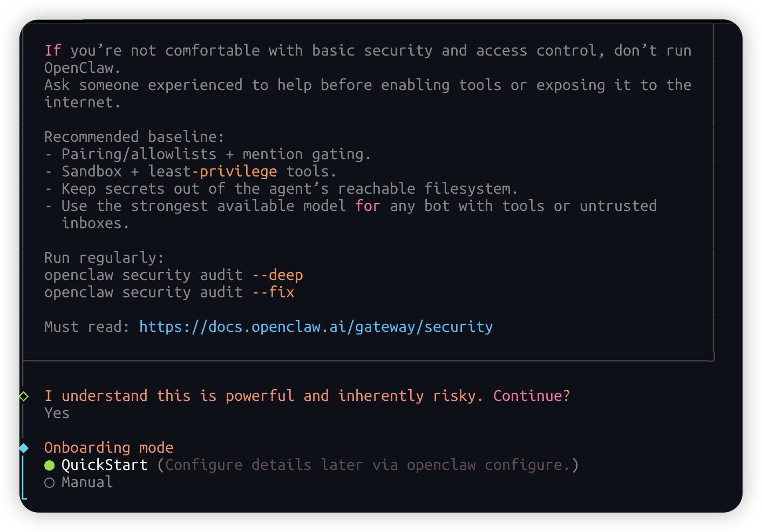This screenshot has height=532, width=762.
Task: Click the Must read: label
Action: (x=86, y=327)
